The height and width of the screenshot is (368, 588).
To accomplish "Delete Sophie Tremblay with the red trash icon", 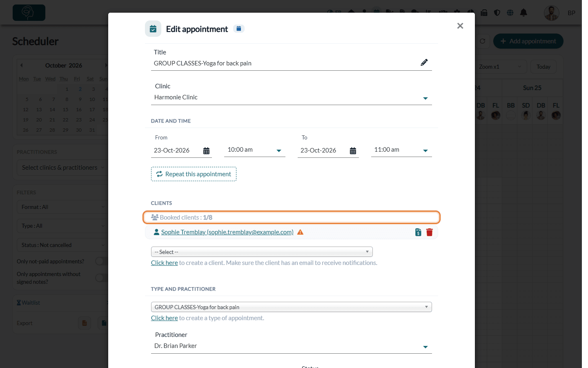I will pyautogui.click(x=430, y=232).
